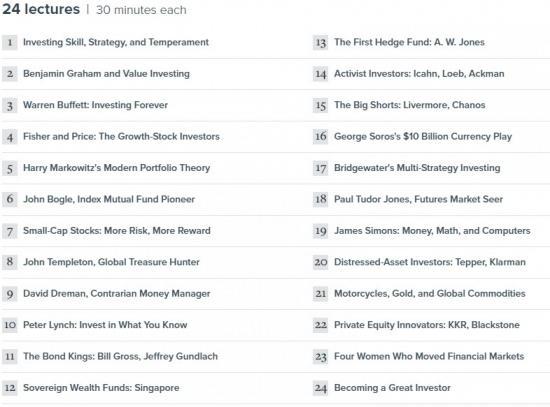Open 'Warren Buffett: Investing Forever'
550x407 pixels.
[x=95, y=105]
